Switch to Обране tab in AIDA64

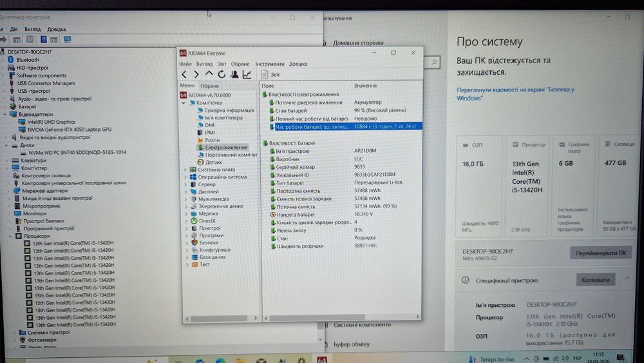(x=209, y=86)
